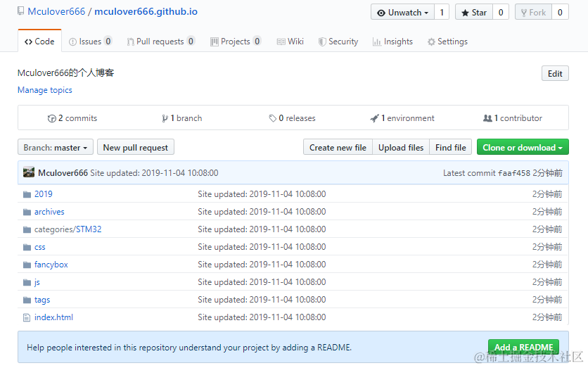Viewport: 588px width, 368px height.
Task: Click the Fork button
Action: (533, 12)
